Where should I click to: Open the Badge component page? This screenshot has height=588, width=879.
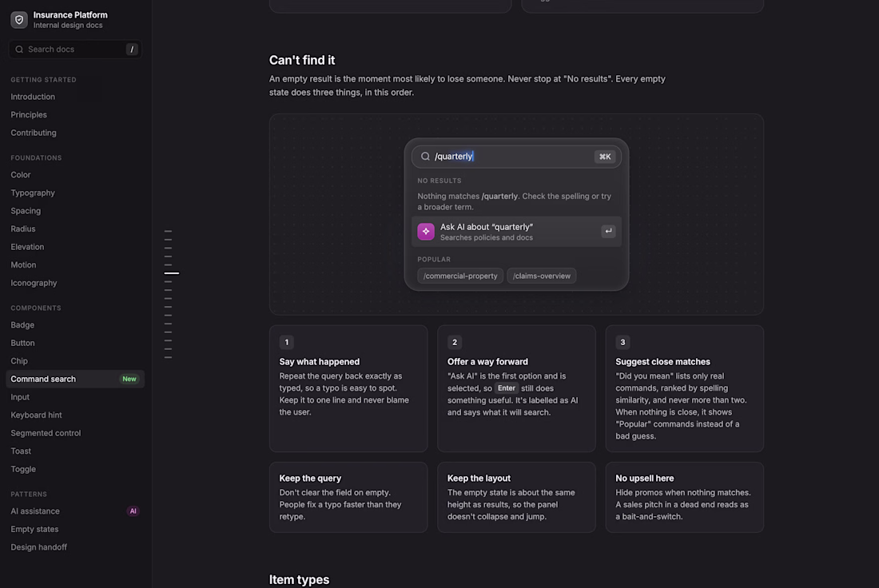[22, 324]
